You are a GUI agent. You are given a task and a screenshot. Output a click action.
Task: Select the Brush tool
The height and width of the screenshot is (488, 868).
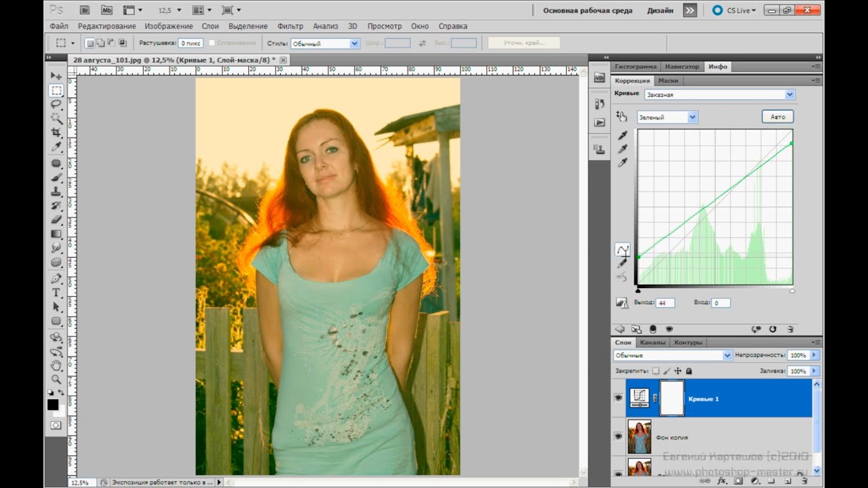pyautogui.click(x=56, y=178)
